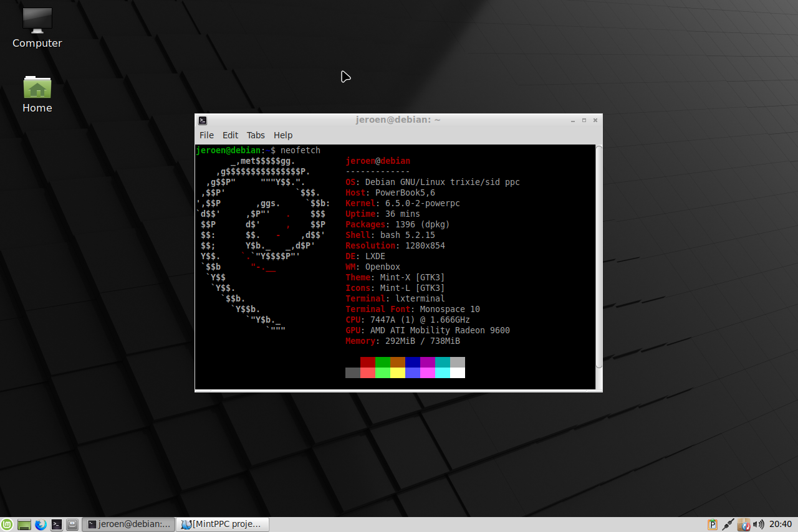This screenshot has width=798, height=532.
Task: Click the terminal window title bar icon
Action: tap(203, 120)
